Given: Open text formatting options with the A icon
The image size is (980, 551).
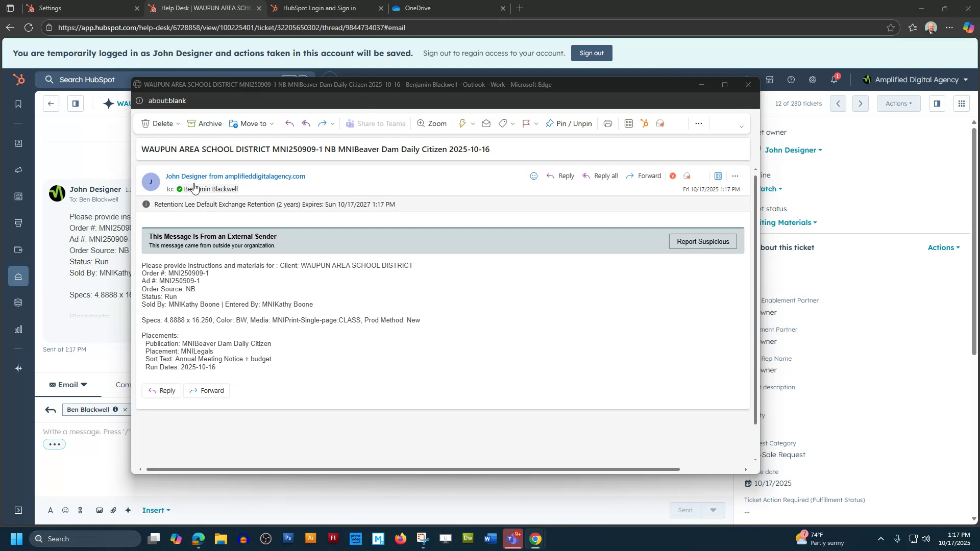Looking at the screenshot, I should click(51, 510).
